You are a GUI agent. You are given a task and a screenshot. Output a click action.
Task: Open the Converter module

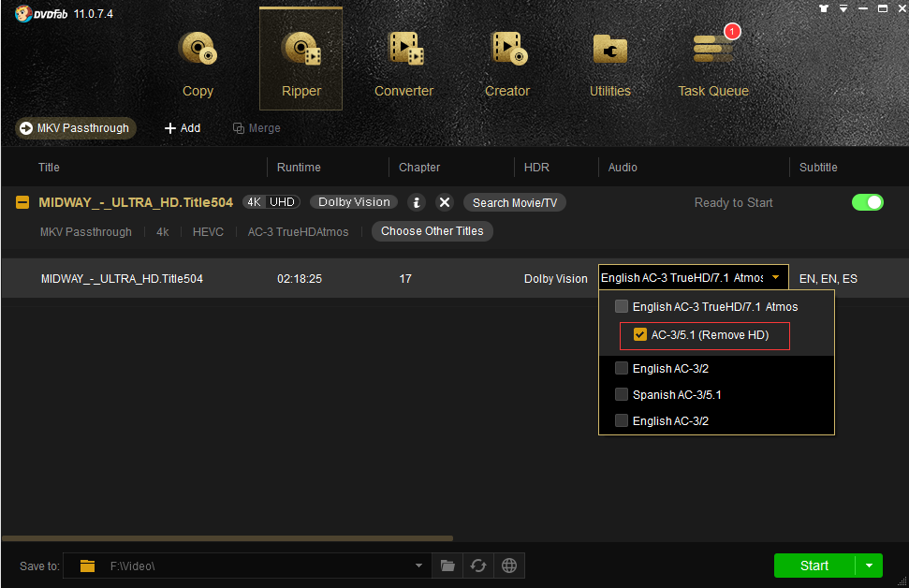403,62
